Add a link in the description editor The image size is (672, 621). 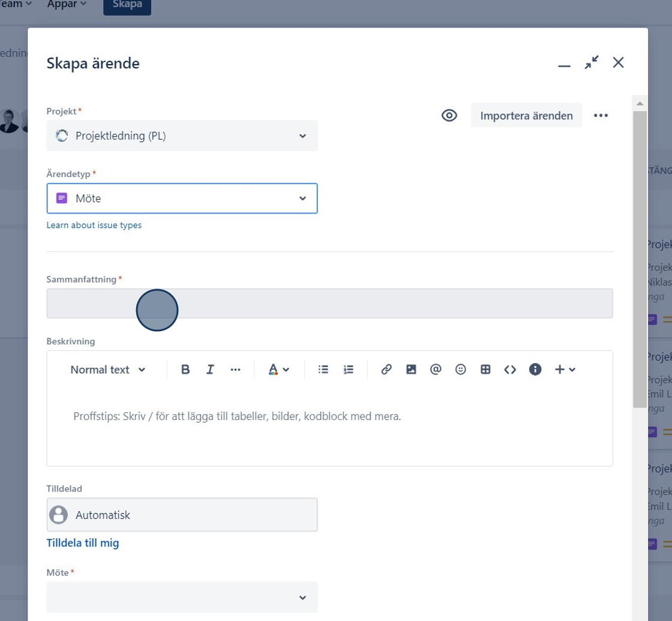pyautogui.click(x=386, y=370)
